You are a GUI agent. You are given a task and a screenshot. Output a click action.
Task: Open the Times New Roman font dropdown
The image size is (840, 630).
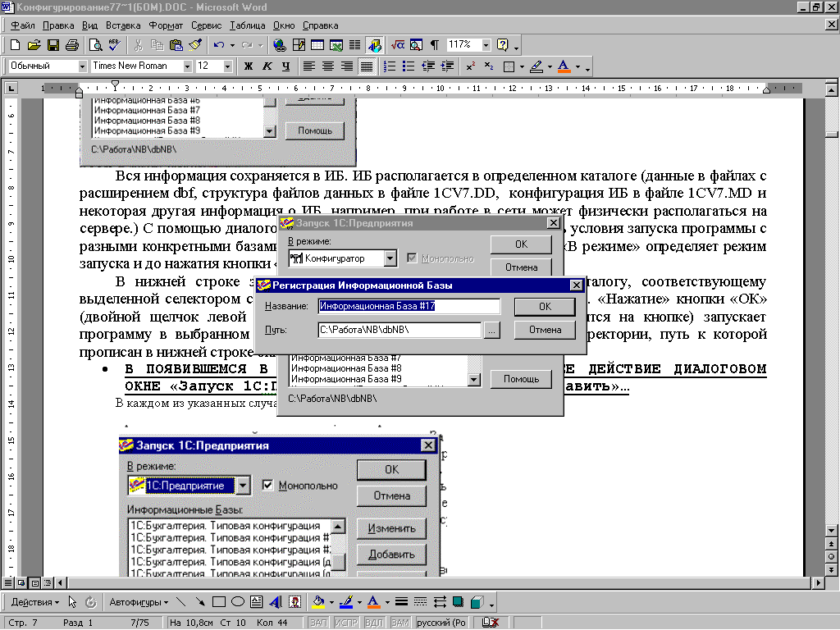point(187,66)
